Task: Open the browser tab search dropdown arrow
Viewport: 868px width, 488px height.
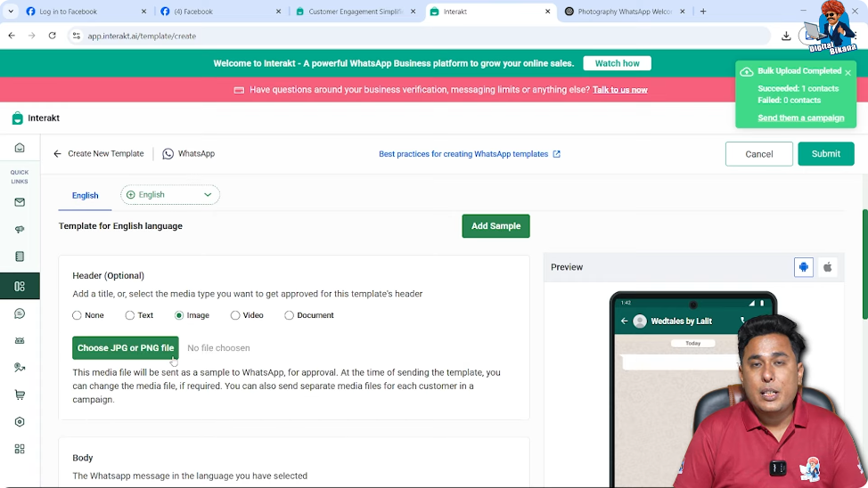Action: click(11, 11)
